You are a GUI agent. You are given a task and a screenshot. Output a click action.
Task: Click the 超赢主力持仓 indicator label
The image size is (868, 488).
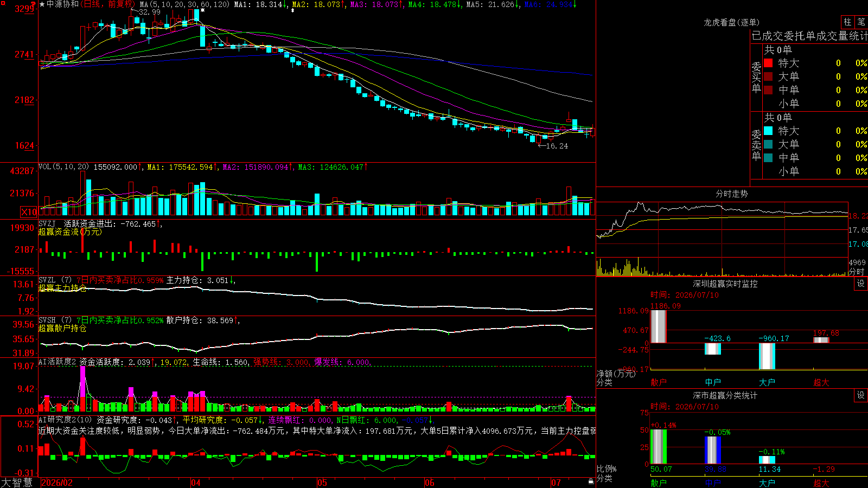pos(62,288)
